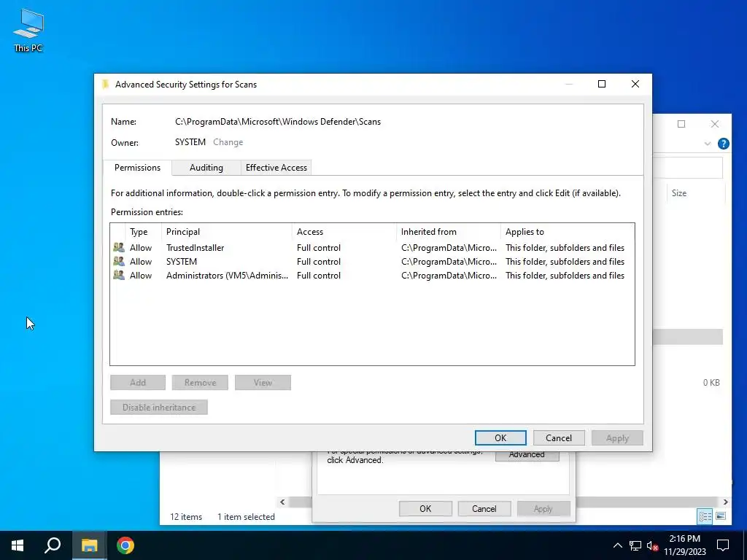The height and width of the screenshot is (560, 747).
Task: Click Full control in TrustedInstaller row
Action: tap(319, 248)
